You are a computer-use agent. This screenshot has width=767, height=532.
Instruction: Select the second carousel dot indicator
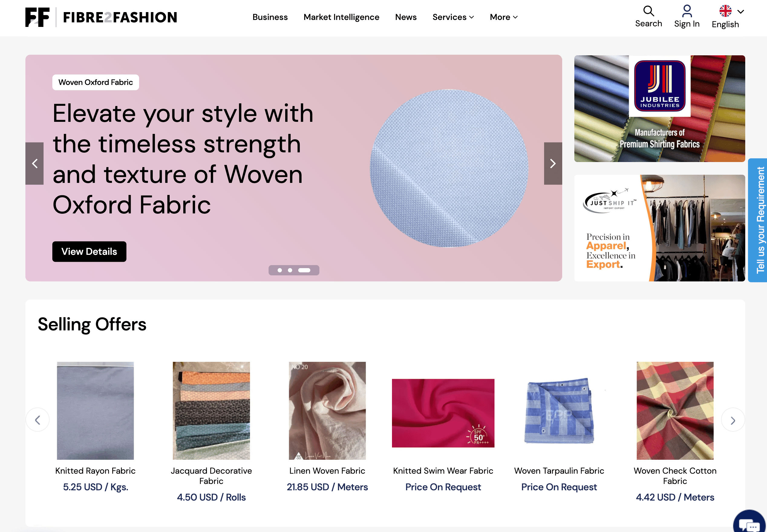click(x=290, y=270)
